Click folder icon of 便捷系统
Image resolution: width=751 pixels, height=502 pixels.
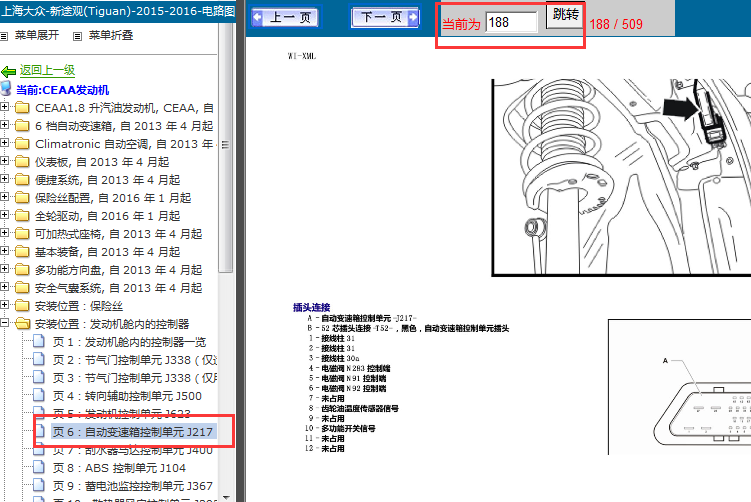point(22,180)
